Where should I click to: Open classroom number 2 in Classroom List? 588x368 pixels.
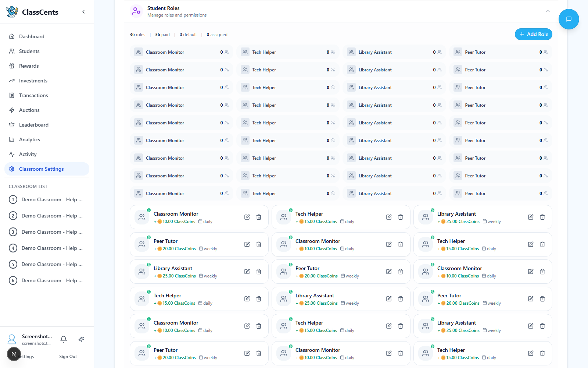47,216
